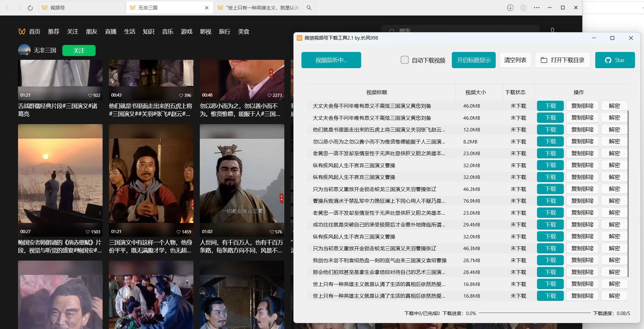This screenshot has width=644, height=329.
Task: Click the globe icon in browser toolbar
Action: tap(523, 8)
